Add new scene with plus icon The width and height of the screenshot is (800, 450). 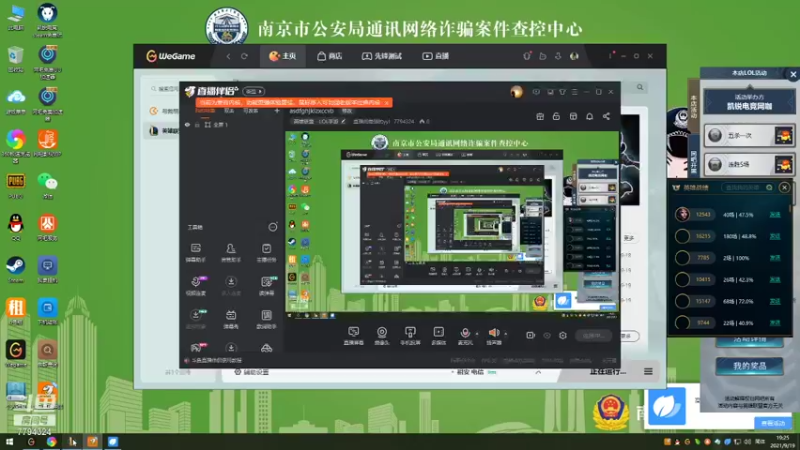click(x=277, y=111)
